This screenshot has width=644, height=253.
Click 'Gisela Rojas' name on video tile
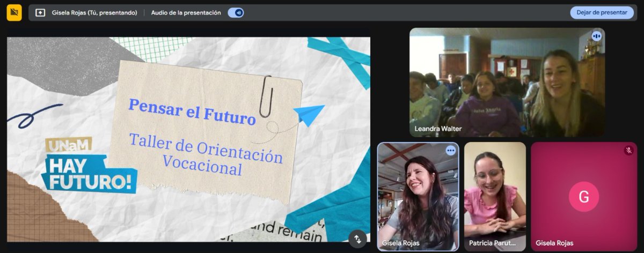click(400, 243)
